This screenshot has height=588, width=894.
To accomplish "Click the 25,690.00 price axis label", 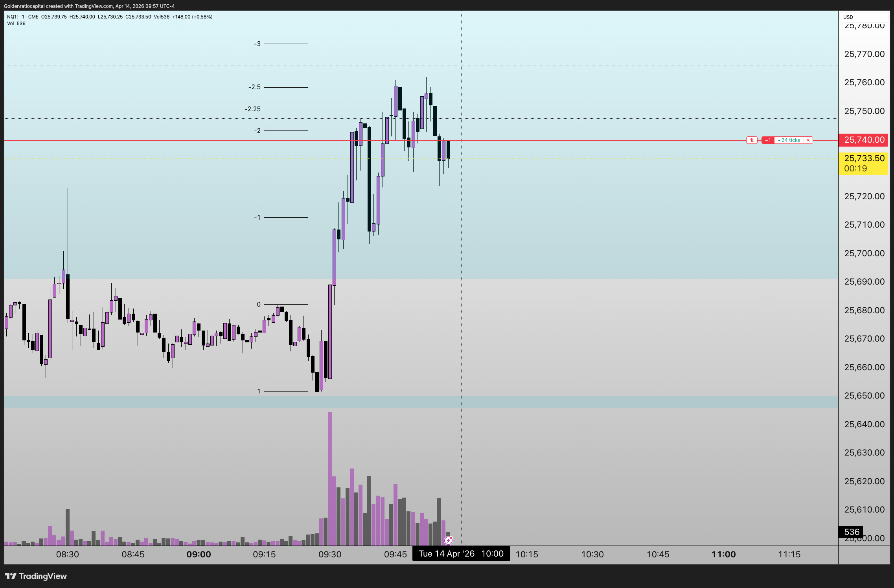I will coord(865,281).
